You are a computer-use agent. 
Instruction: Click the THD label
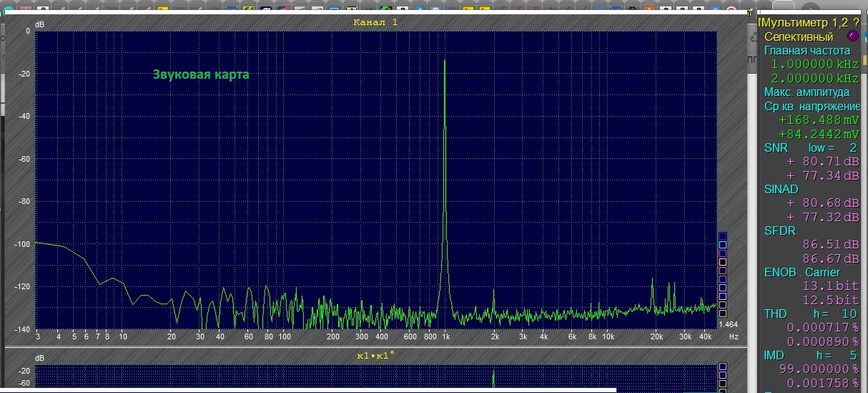point(775,314)
